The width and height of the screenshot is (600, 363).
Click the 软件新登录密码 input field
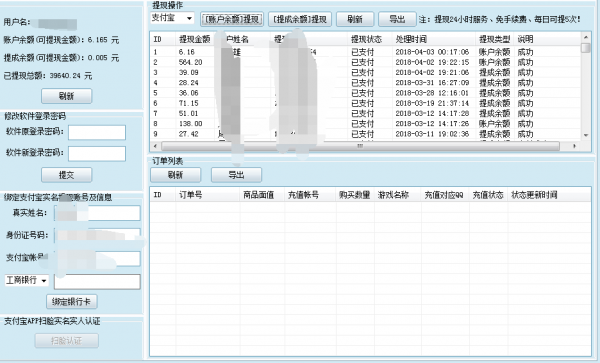[97, 153]
